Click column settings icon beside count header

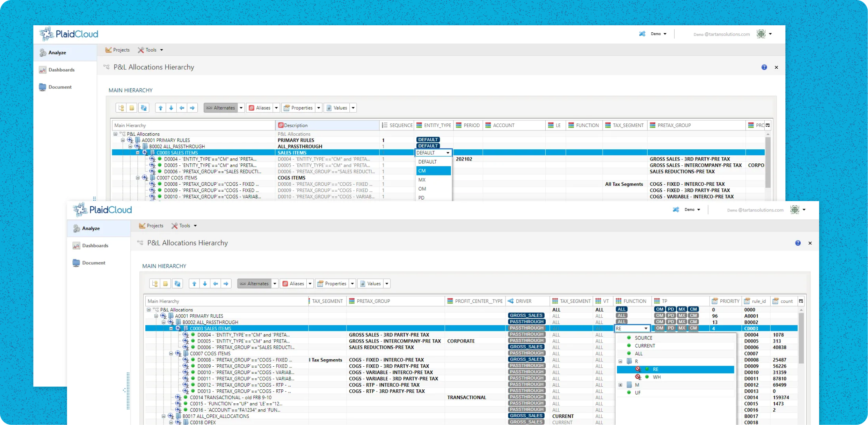point(801,301)
